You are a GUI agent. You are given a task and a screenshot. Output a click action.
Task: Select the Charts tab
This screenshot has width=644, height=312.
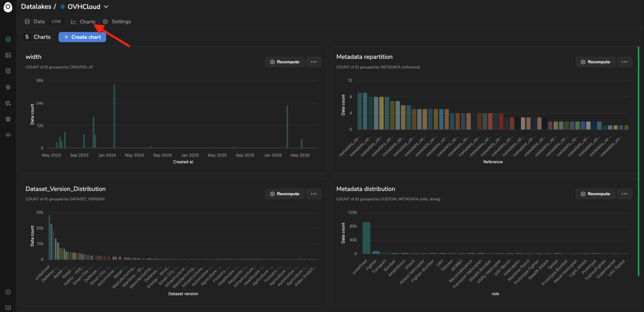83,21
